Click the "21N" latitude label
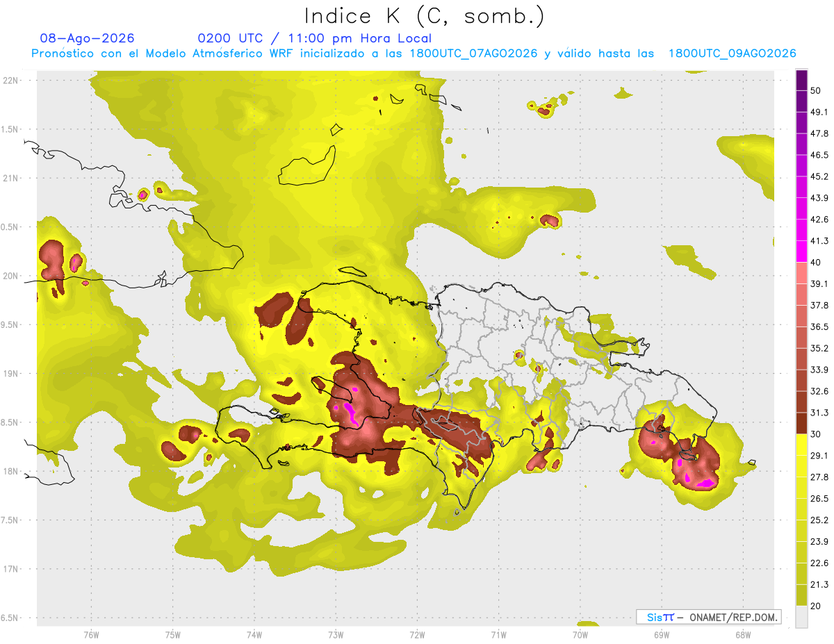 click(x=10, y=178)
